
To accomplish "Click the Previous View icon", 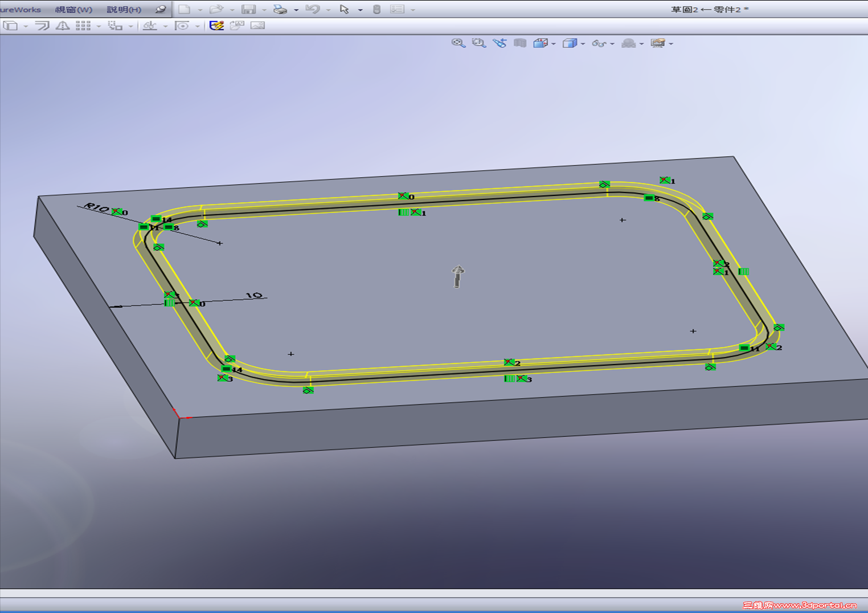I will pyautogui.click(x=499, y=43).
